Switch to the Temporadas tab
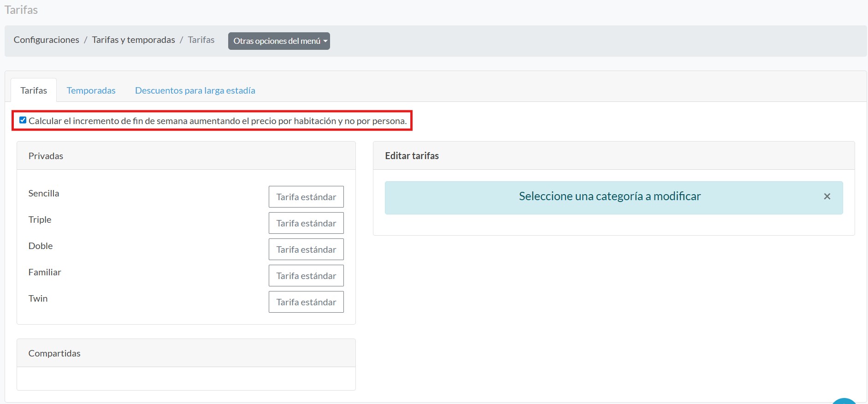Image resolution: width=868 pixels, height=404 pixels. coord(91,90)
